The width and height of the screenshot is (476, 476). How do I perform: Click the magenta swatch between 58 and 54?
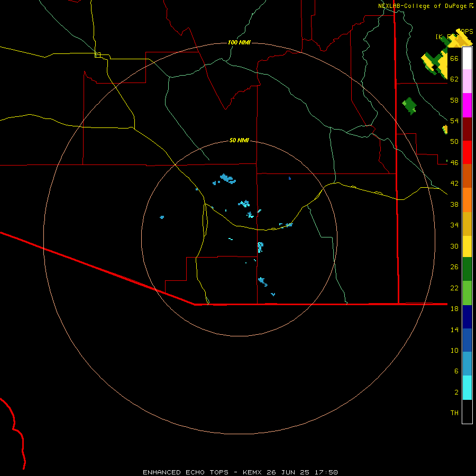[467, 105]
